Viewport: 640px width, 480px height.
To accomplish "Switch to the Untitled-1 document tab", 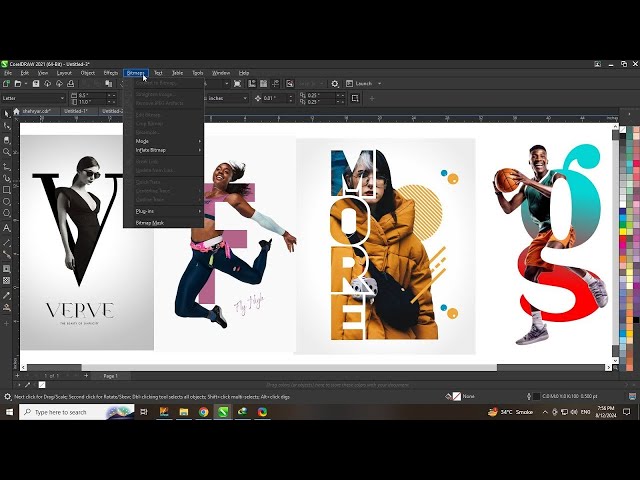I will (76, 111).
